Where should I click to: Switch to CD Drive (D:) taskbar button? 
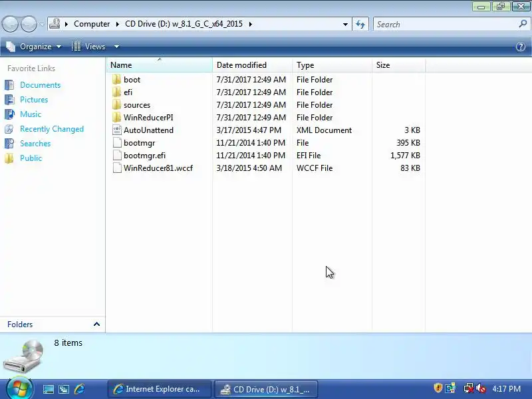point(267,389)
